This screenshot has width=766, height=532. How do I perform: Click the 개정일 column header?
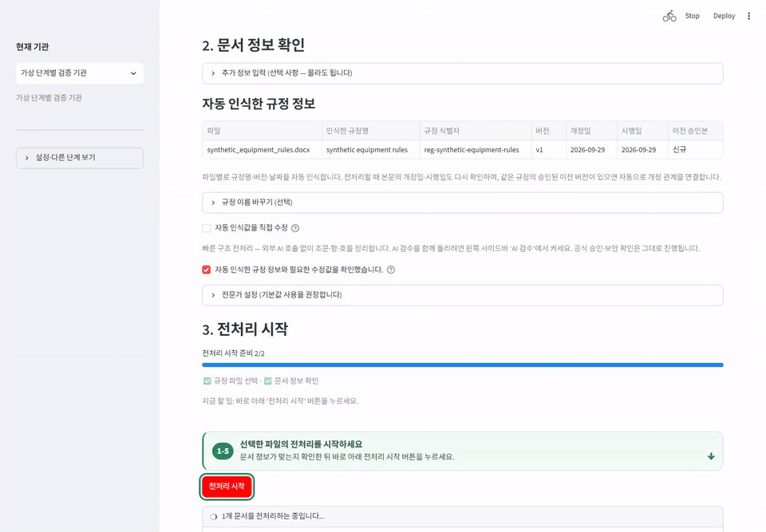pyautogui.click(x=591, y=131)
